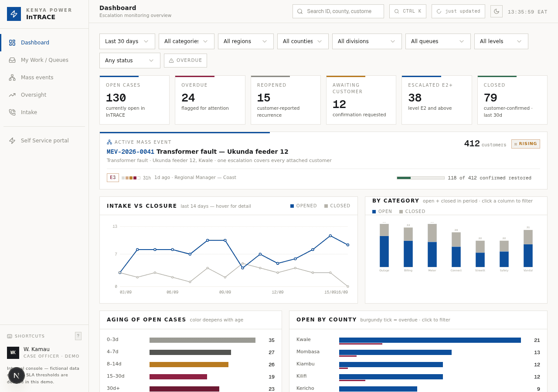Select the Closed 79 card
The height and width of the screenshot is (392, 558).
[512, 100]
